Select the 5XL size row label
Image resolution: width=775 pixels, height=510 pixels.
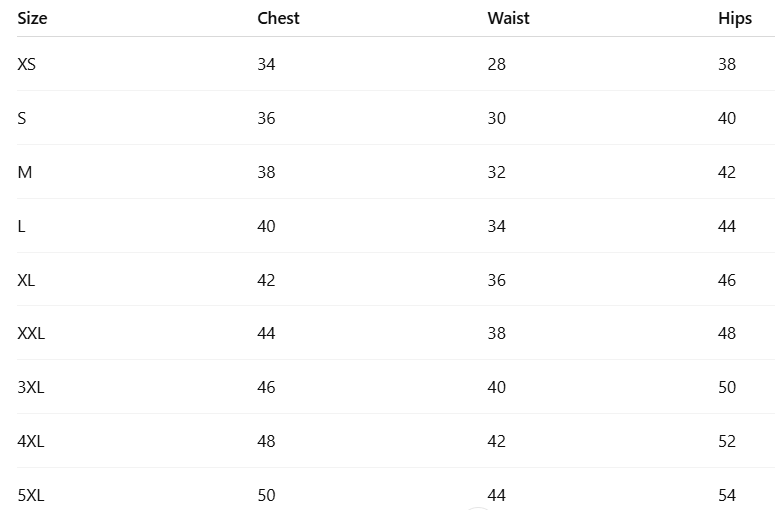(x=31, y=495)
